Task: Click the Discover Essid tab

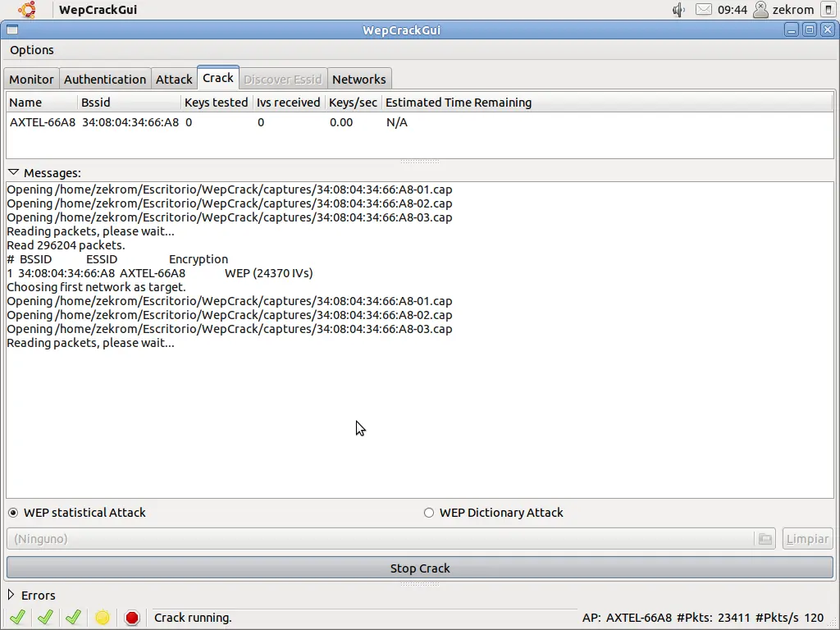Action: pyautogui.click(x=282, y=80)
